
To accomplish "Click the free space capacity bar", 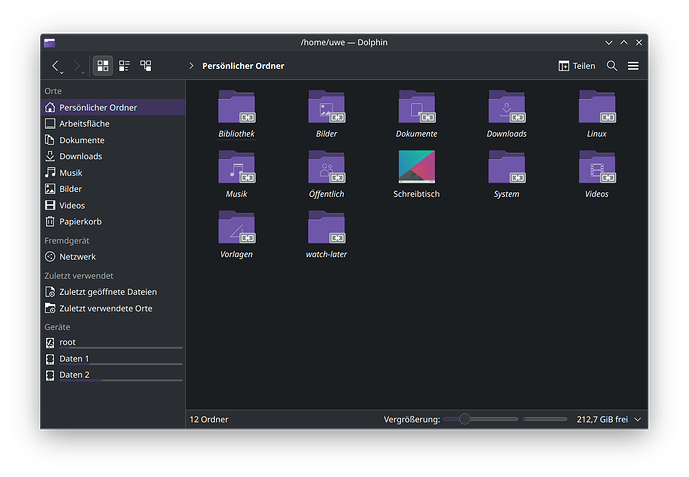I will (545, 419).
